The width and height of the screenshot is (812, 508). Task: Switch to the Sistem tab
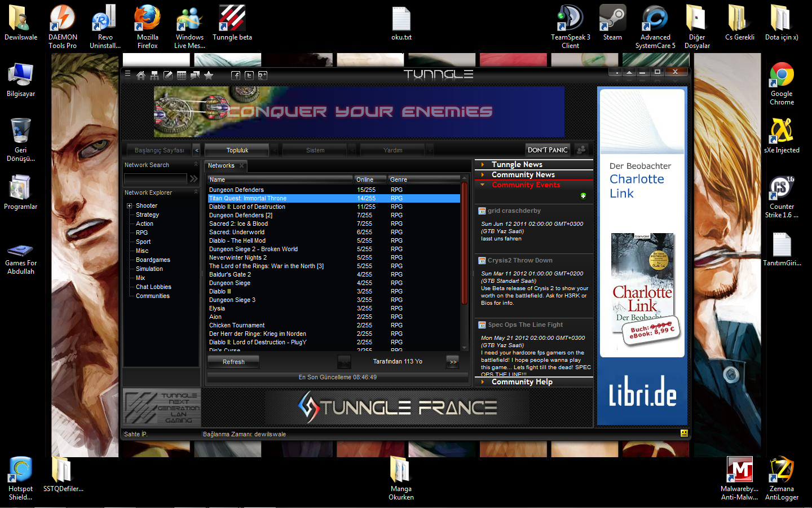(315, 150)
